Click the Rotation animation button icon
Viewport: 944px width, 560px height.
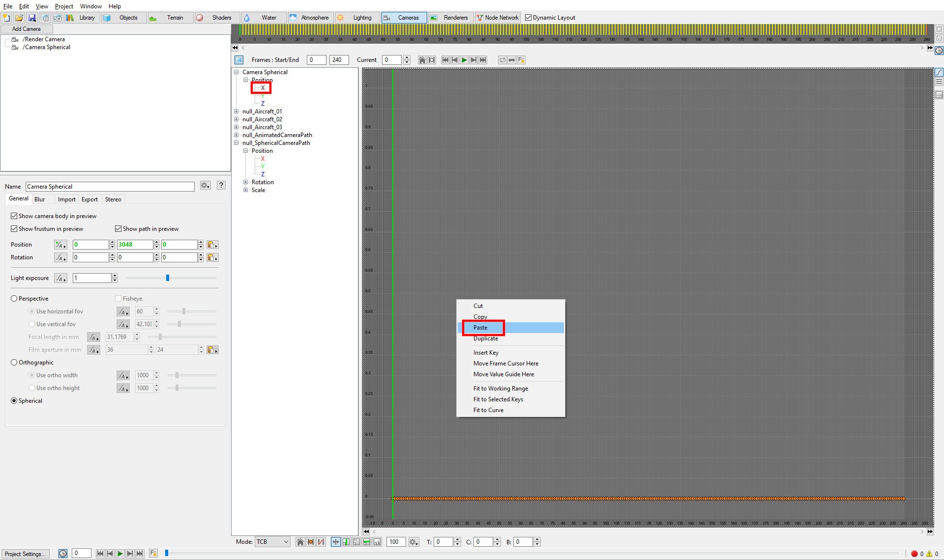[x=60, y=257]
